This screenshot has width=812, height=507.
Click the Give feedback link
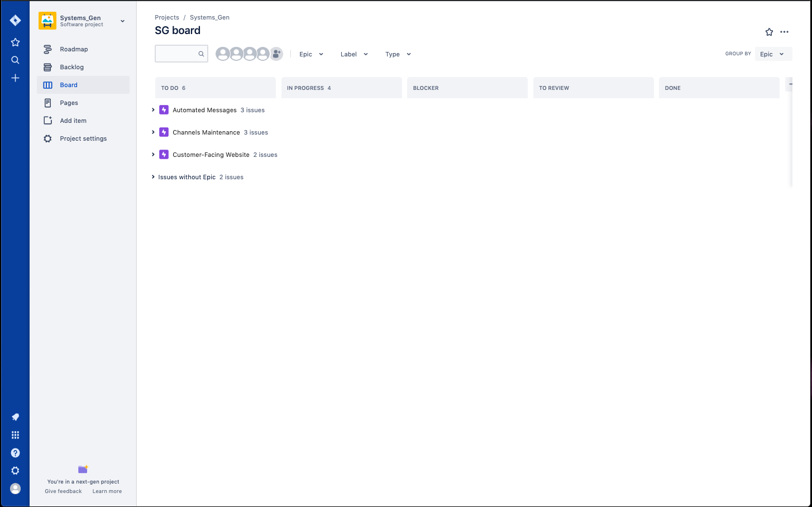[63, 491]
